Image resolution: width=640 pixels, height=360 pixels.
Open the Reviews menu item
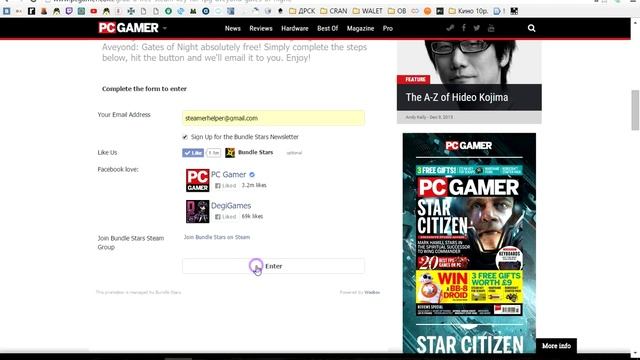[261, 28]
